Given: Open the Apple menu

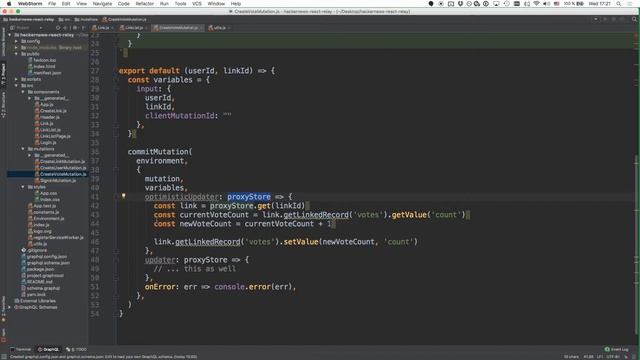Looking at the screenshot, I should click(9, 4).
